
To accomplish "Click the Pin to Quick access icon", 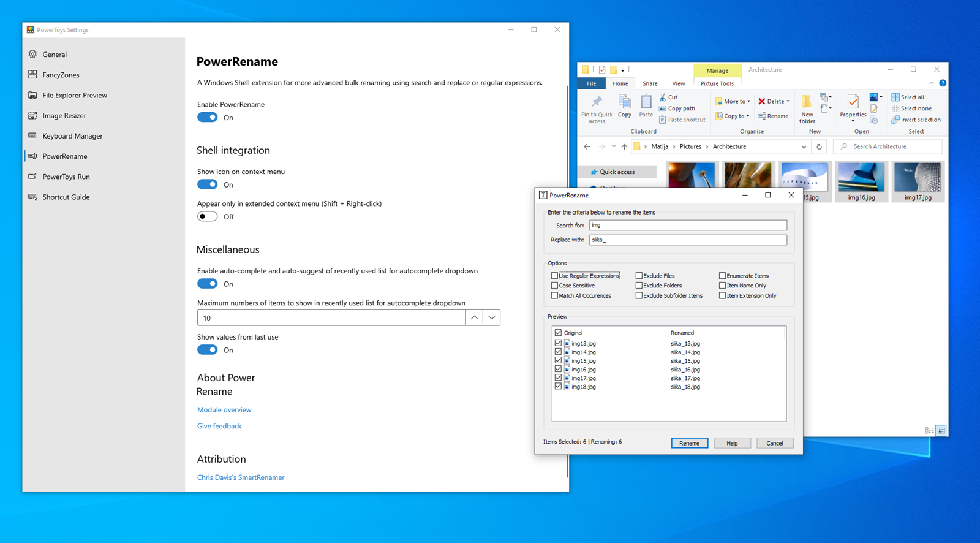I will pyautogui.click(x=597, y=102).
